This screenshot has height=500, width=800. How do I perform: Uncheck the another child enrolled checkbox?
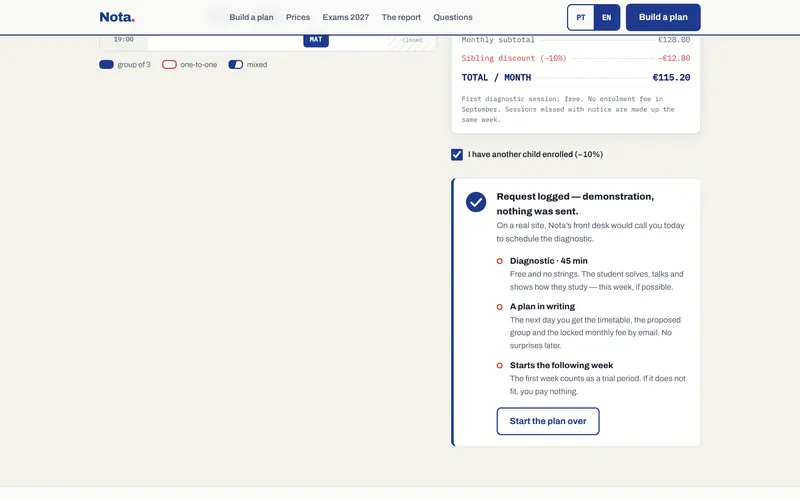(x=457, y=155)
